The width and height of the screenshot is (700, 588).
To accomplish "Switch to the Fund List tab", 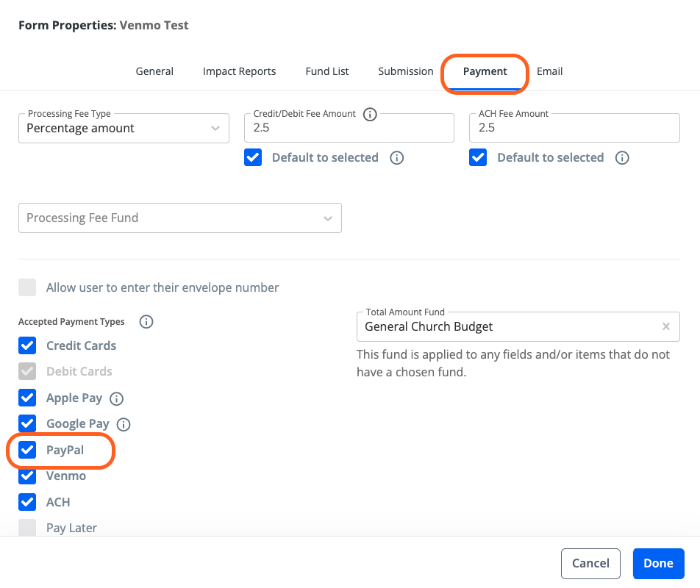I will [x=327, y=71].
